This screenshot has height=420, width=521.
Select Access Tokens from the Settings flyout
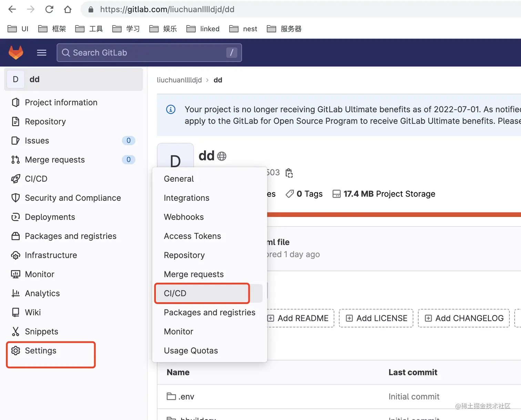coord(210,236)
